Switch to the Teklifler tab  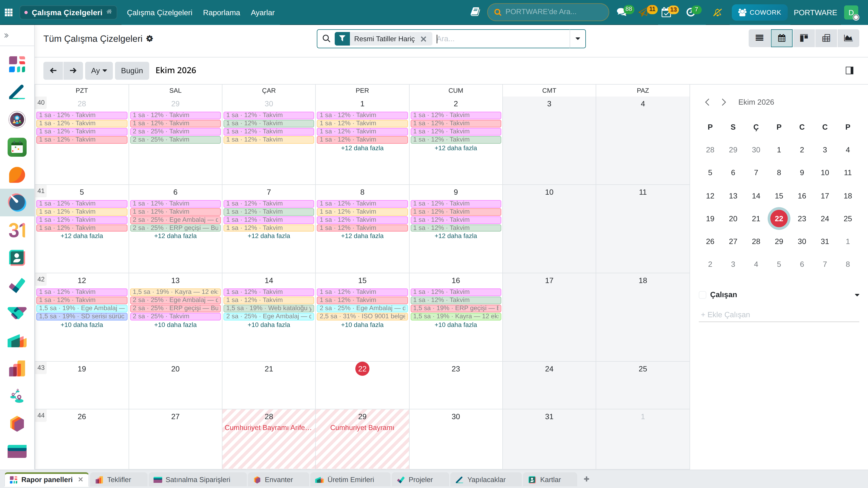tap(119, 479)
